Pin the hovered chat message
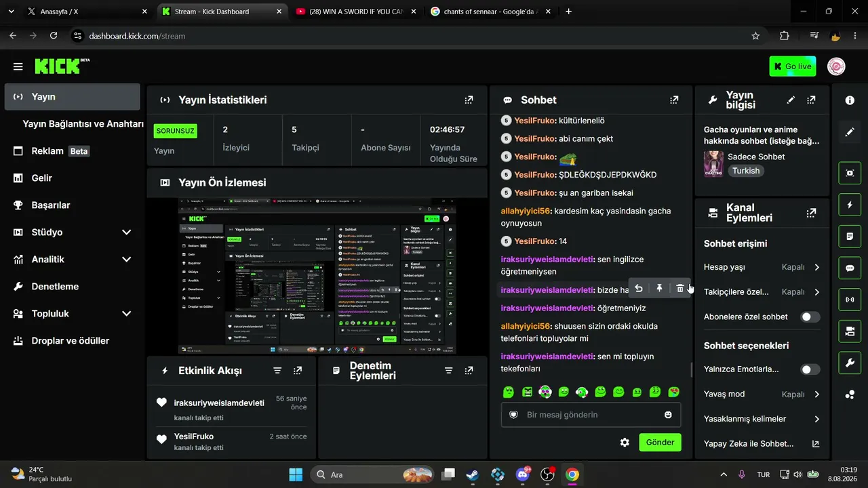Image resolution: width=868 pixels, height=488 pixels. pyautogui.click(x=659, y=289)
